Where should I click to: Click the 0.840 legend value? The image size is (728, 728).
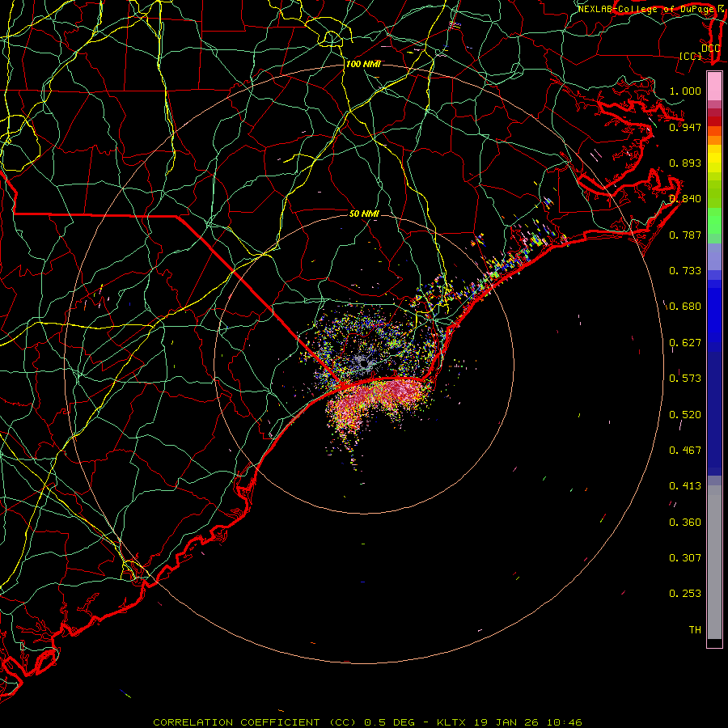tap(685, 199)
